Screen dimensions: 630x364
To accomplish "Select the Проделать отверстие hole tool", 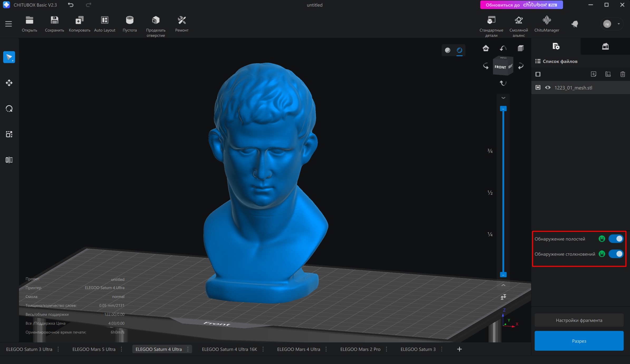I will (156, 21).
